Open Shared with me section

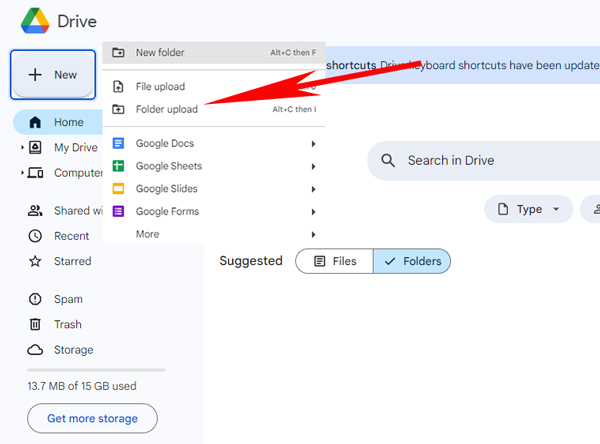pyautogui.click(x=78, y=211)
